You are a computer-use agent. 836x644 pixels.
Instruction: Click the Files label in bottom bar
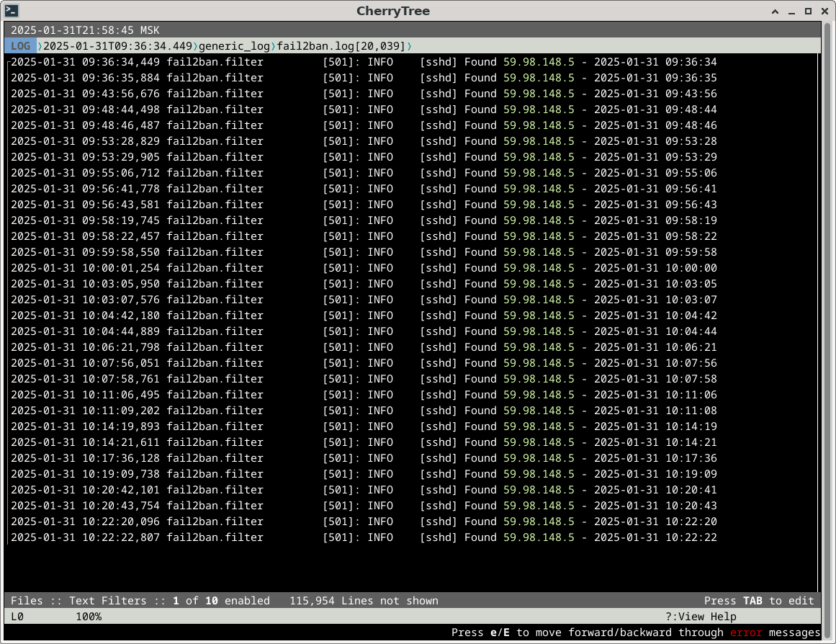pos(27,601)
